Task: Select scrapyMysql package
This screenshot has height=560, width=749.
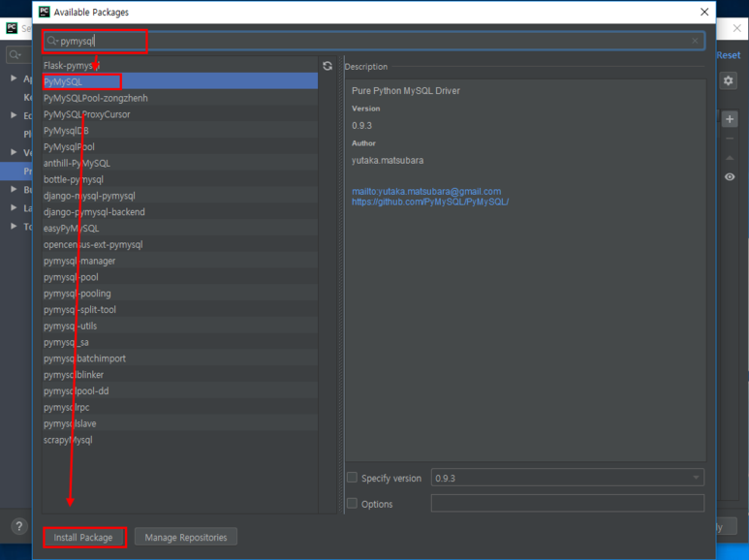Action: pos(180,440)
